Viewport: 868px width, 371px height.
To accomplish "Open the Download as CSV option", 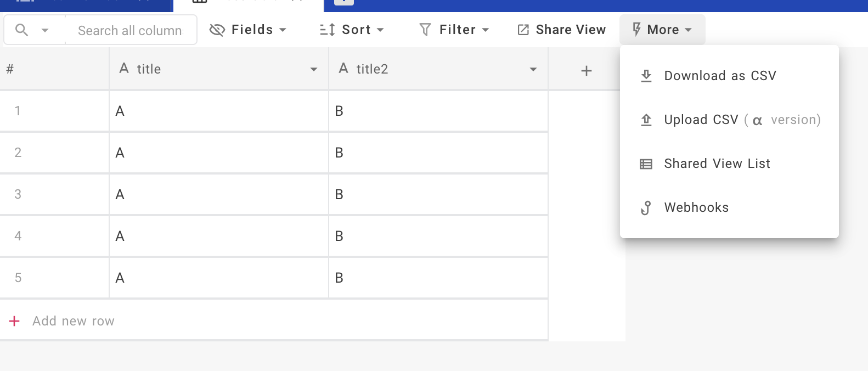I will 720,75.
